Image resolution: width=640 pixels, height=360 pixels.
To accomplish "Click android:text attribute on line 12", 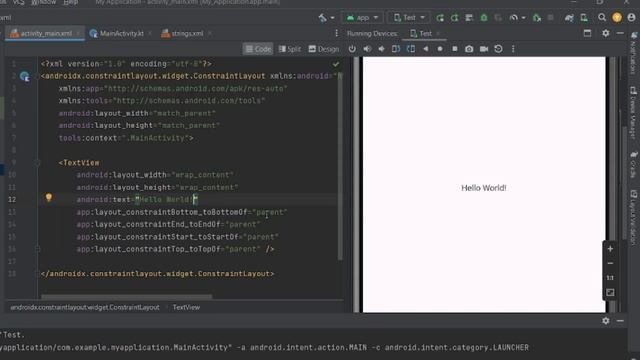I will coord(103,200).
